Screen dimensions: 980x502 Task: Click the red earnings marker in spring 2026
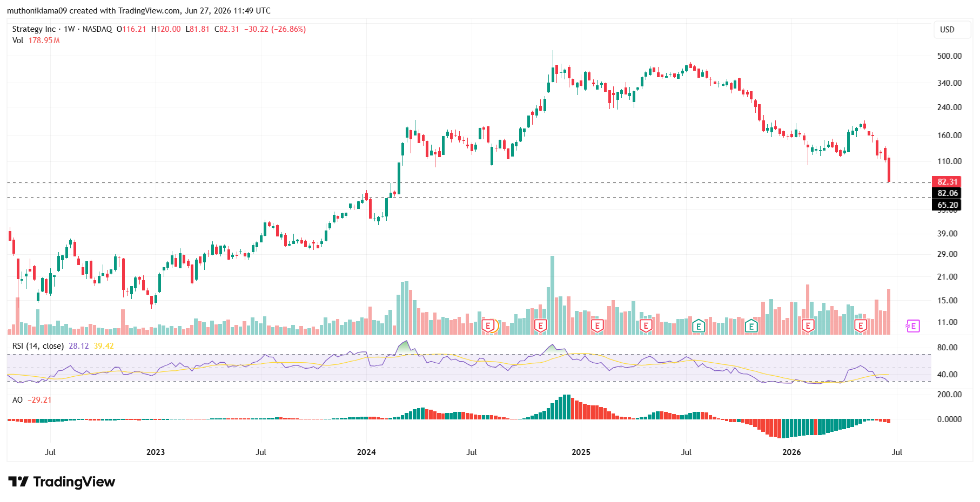861,325
